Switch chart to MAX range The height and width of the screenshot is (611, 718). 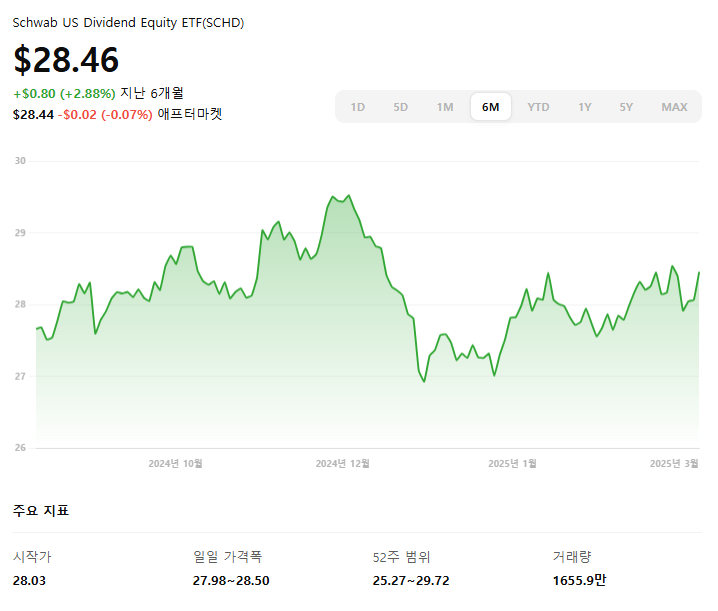coord(674,107)
